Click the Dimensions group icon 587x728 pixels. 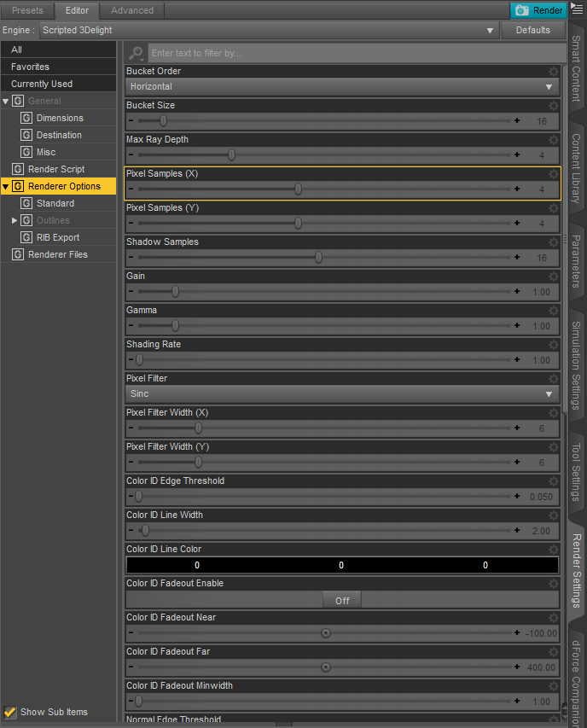(x=26, y=118)
